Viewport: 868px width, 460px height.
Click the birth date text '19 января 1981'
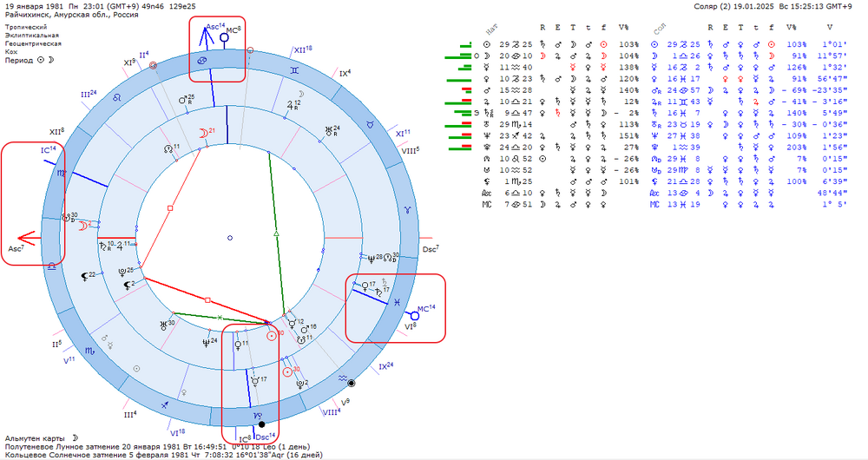tap(33, 6)
